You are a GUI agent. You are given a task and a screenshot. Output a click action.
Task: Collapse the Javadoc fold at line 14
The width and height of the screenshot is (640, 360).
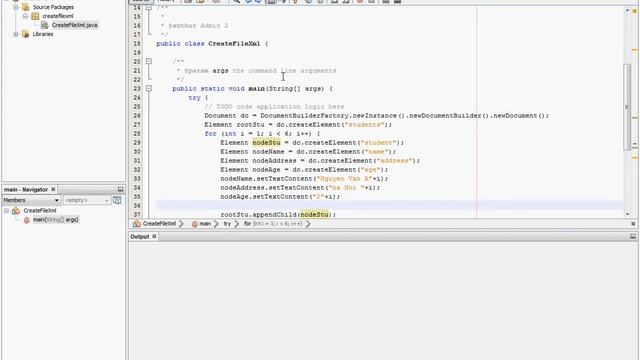(149, 7)
